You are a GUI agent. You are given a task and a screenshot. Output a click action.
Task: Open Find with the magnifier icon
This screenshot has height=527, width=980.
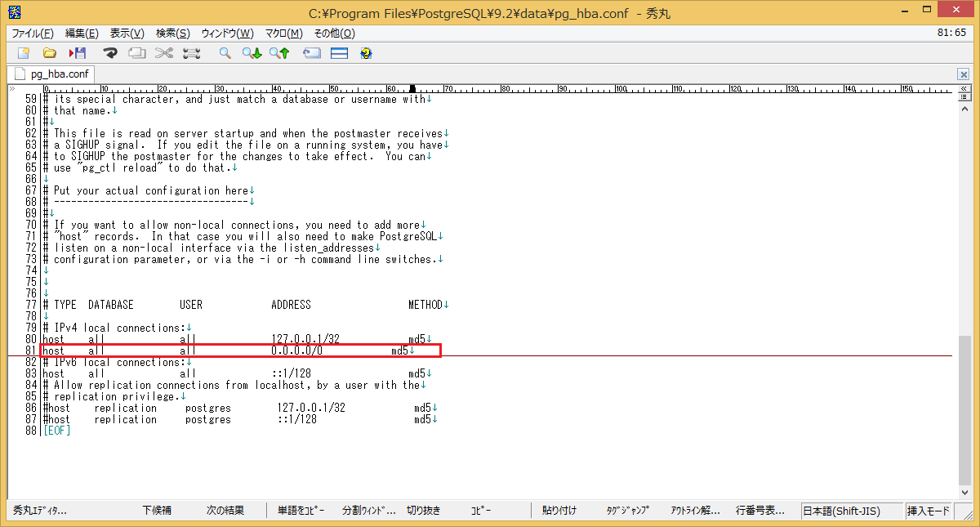[x=225, y=53]
